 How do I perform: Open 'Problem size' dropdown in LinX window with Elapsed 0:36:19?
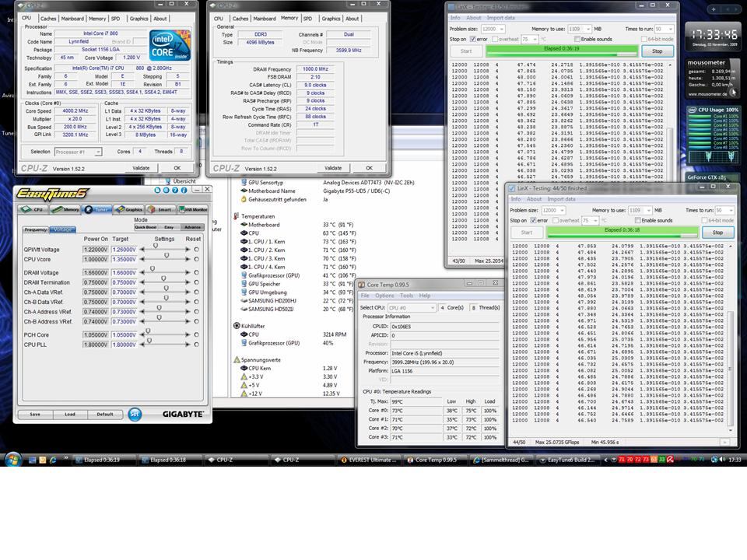[x=492, y=29]
